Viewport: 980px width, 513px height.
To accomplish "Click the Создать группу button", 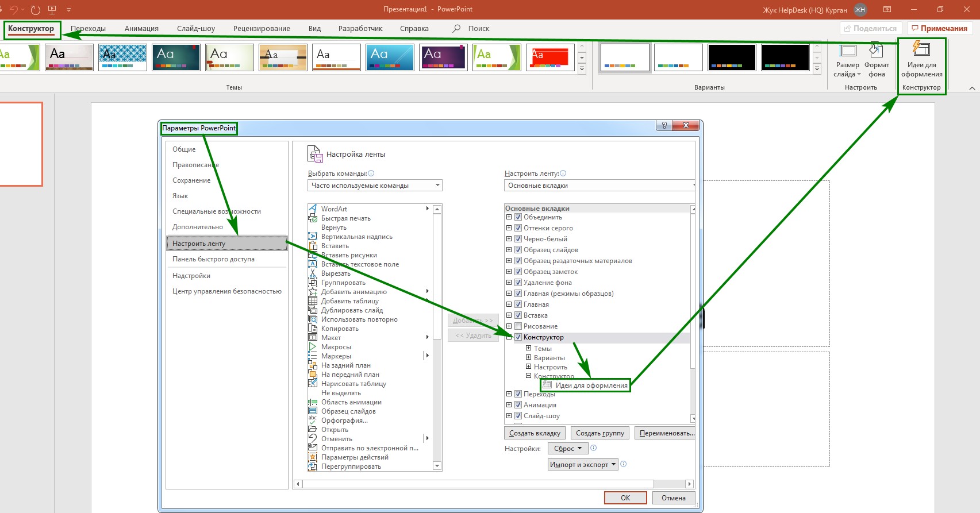I will (600, 433).
